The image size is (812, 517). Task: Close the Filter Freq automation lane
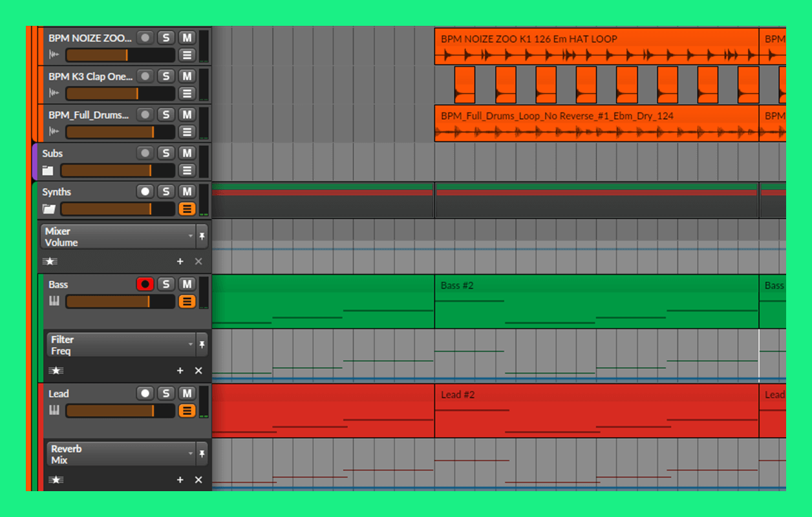198,370
